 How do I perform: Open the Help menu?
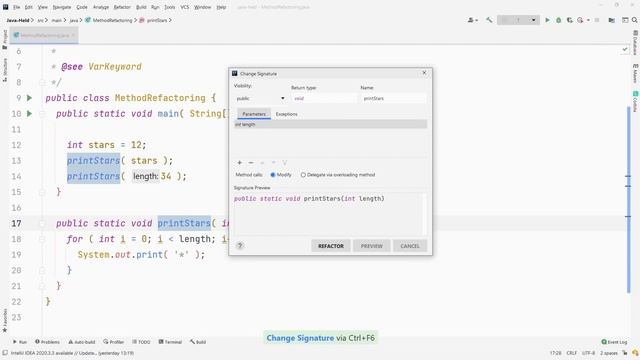pos(221,7)
